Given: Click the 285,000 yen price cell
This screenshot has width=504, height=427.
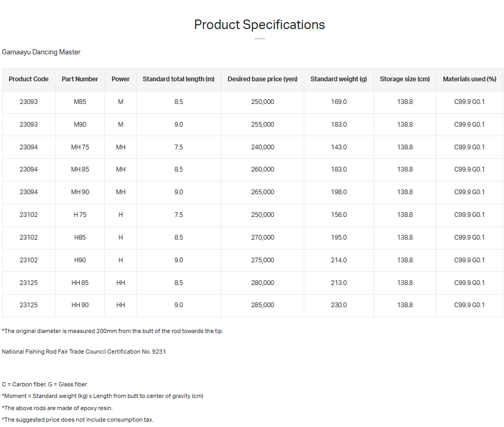Looking at the screenshot, I should 263,305.
